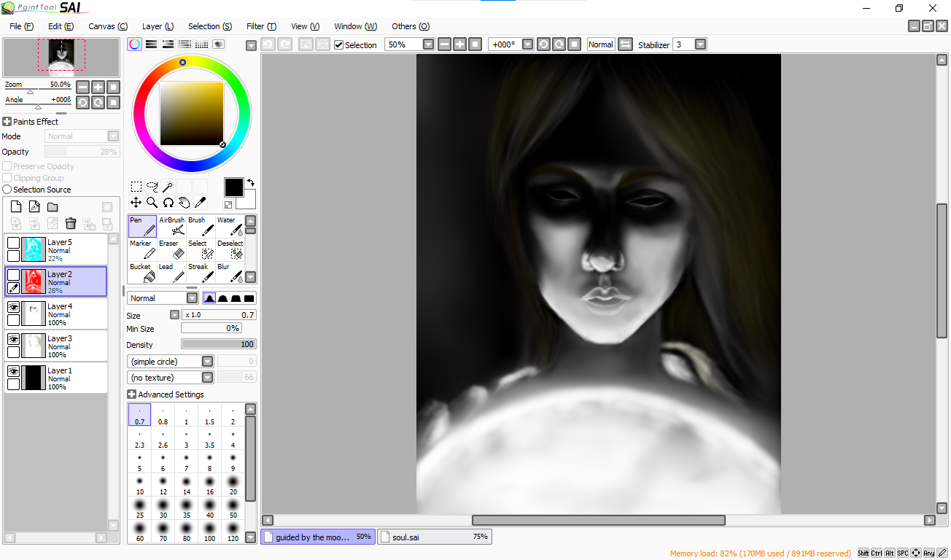The image size is (951, 560).
Task: Select the Streak brush tool
Action: (x=201, y=273)
